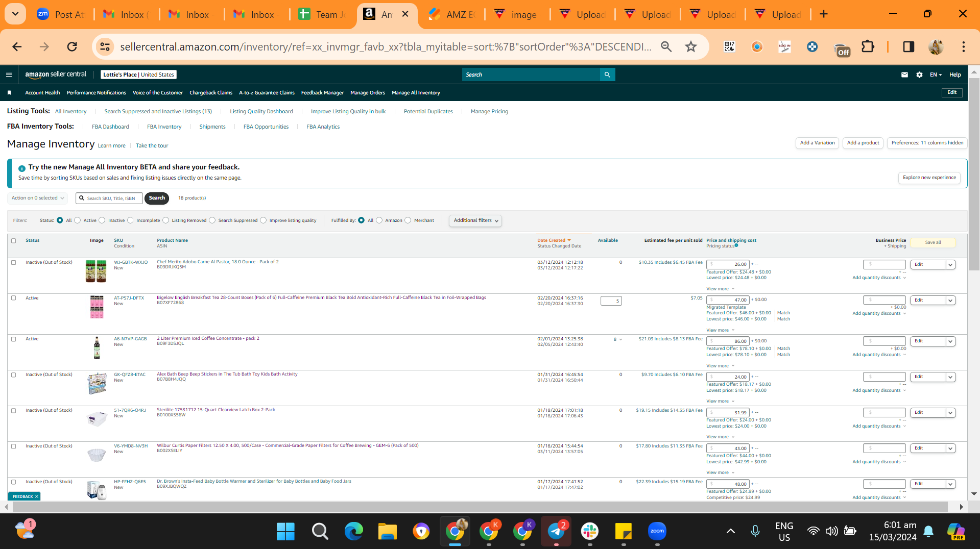Screen dimensions: 980x549
Task: Expand quantity discounts for Iced Coffee row
Action: coord(879,355)
